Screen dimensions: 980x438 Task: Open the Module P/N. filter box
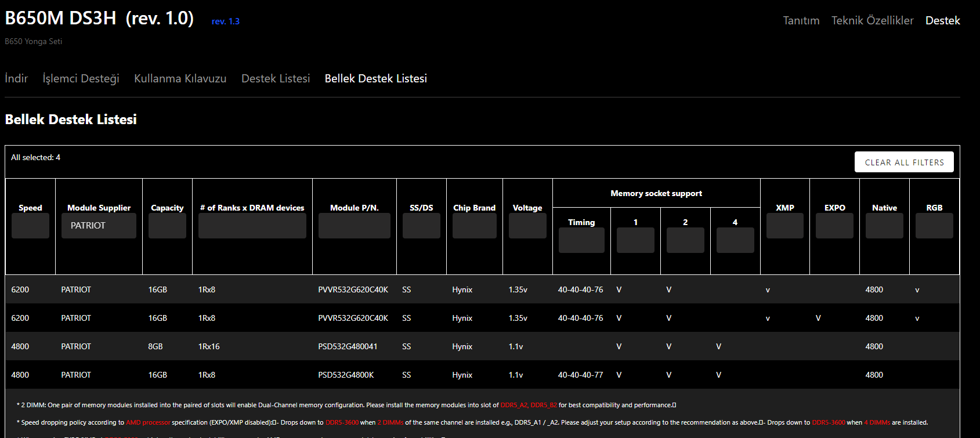pyautogui.click(x=355, y=226)
